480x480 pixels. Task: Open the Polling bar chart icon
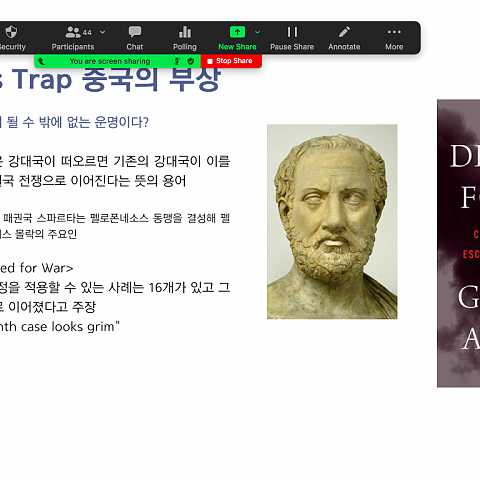point(185,32)
